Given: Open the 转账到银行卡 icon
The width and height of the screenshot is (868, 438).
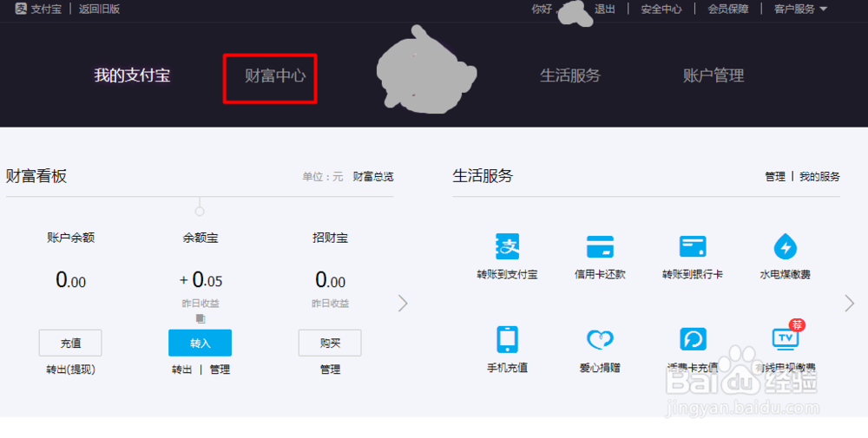Looking at the screenshot, I should point(693,246).
